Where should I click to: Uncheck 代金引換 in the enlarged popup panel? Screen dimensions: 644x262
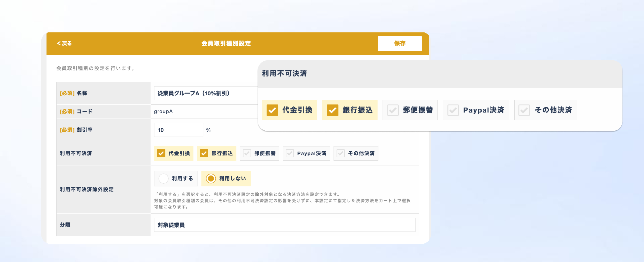272,110
